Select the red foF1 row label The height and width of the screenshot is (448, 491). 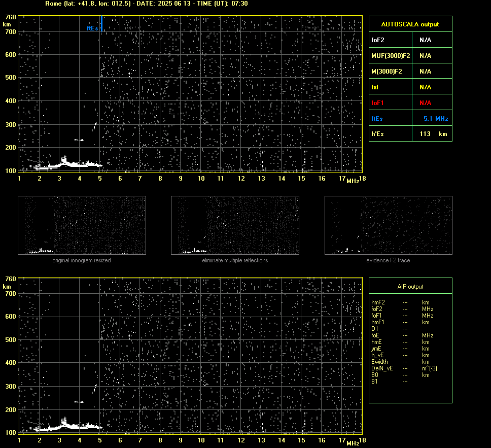(377, 103)
